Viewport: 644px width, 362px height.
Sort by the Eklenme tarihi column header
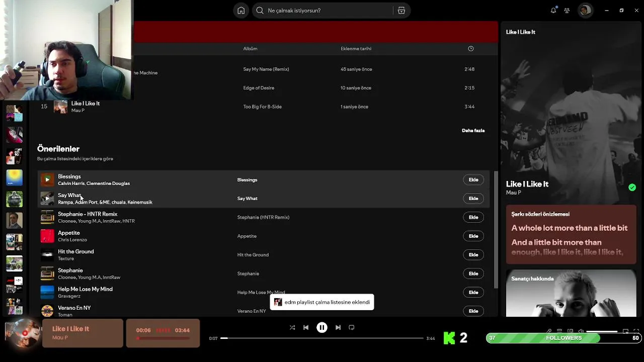356,49
